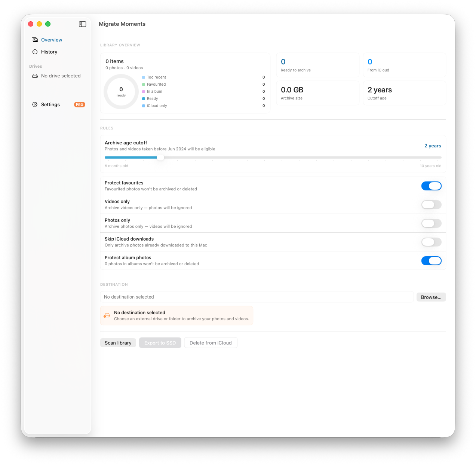Viewport: 476px width, 465px height.
Task: Click the 0.0 GB Archive size card
Action: tap(318, 93)
